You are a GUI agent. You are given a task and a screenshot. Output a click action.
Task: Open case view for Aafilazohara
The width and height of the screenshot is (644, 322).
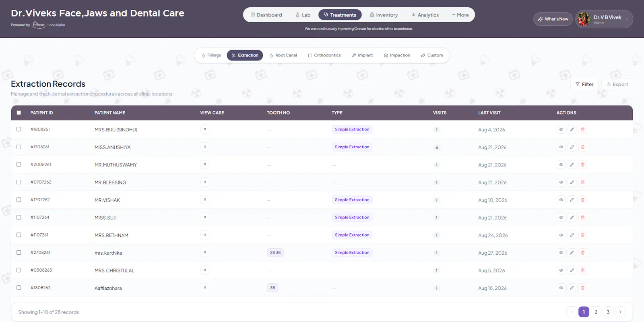(x=204, y=288)
